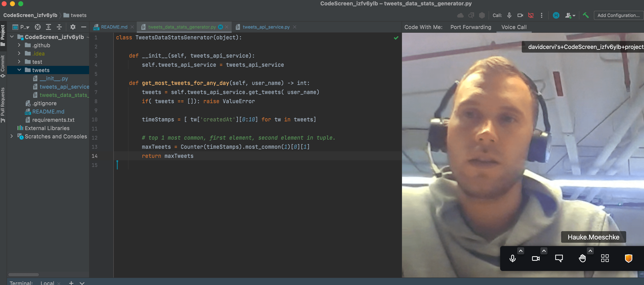Click the Project panel horizontal scrollbar

pyautogui.click(x=24, y=274)
